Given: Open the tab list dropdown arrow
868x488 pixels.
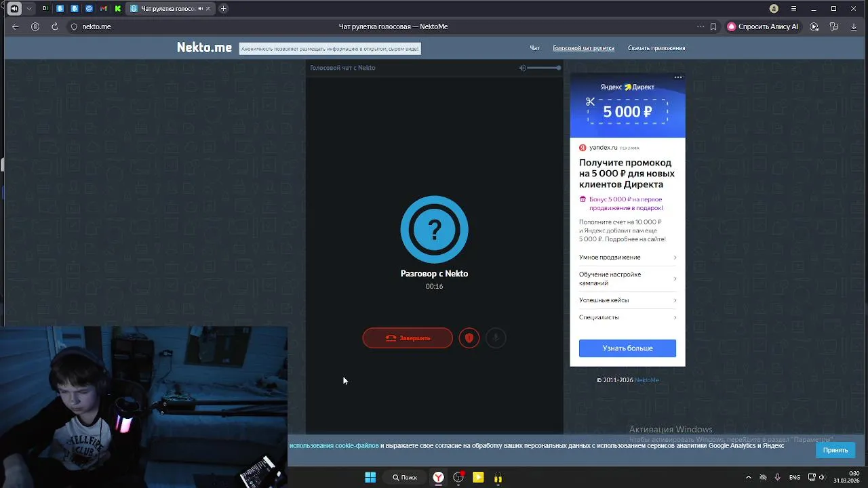Looking at the screenshot, I should pos(29,9).
